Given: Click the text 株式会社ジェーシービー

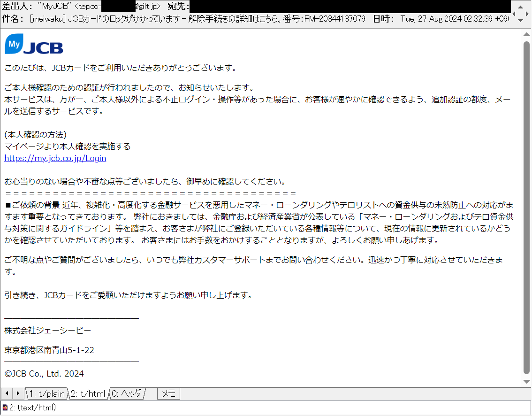Looking at the screenshot, I should 47,331.
